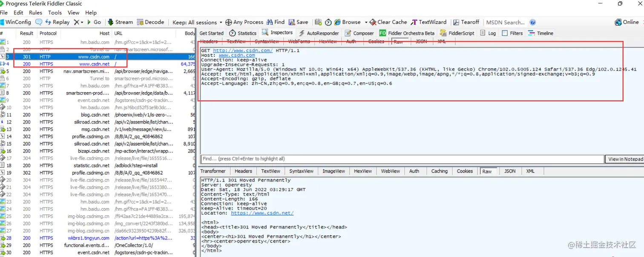Select session 18 statistic.csdn.net row
Viewport: 644px width, 257px height.
click(98, 165)
